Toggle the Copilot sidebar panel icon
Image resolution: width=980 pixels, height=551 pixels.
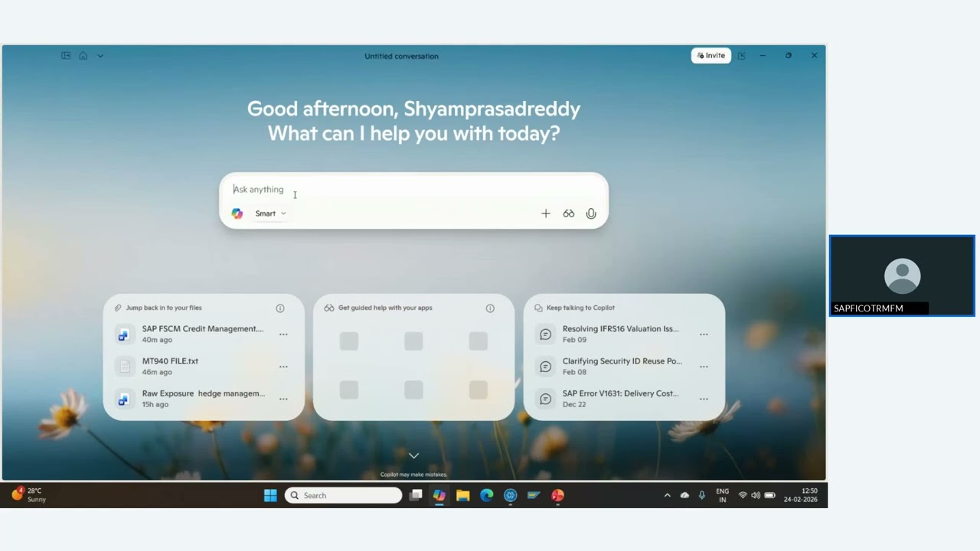click(x=66, y=56)
